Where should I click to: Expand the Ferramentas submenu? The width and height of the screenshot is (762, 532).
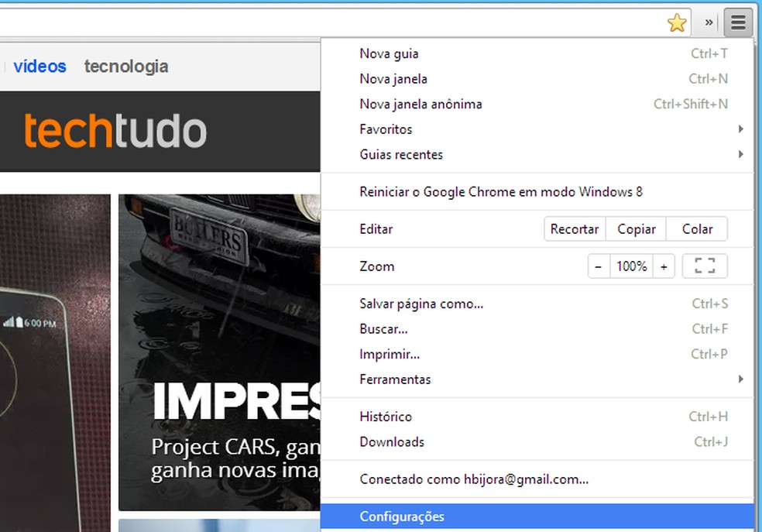click(x=542, y=379)
